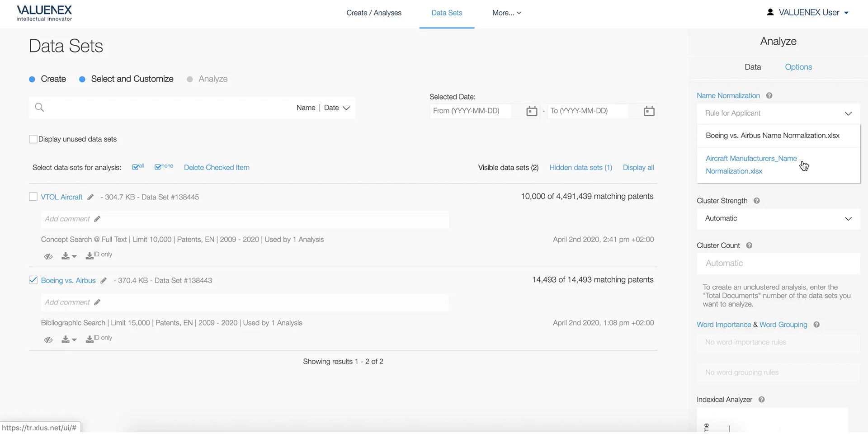This screenshot has height=434, width=868.
Task: Open the From date calendar icon
Action: pos(532,111)
